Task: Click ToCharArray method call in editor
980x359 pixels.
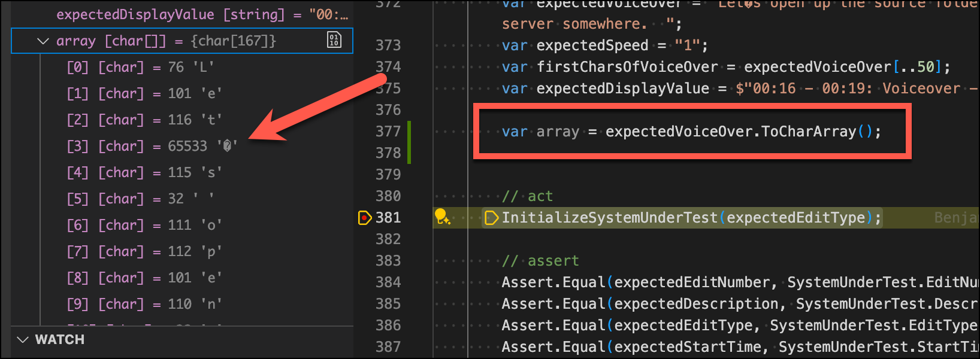Action: tap(808, 132)
